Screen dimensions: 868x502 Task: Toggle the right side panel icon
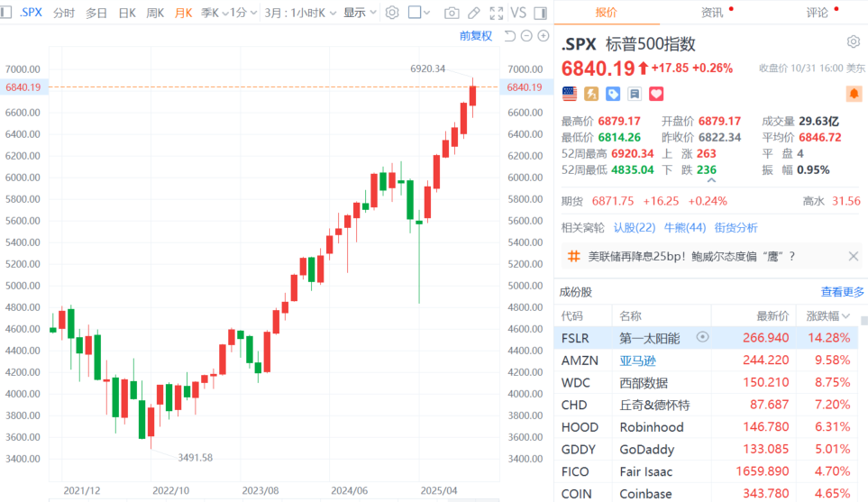tap(541, 13)
